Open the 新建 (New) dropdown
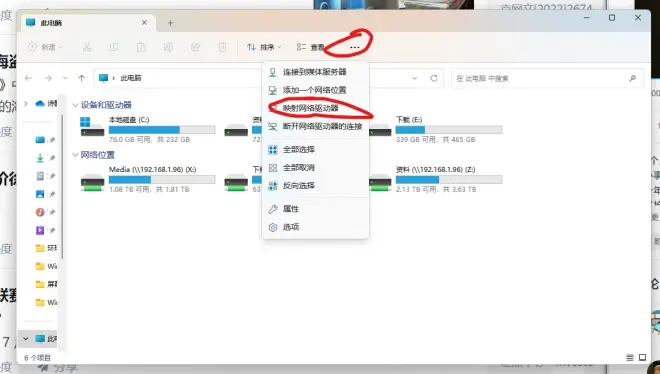Screen dimensions: 660x374 tap(45, 47)
